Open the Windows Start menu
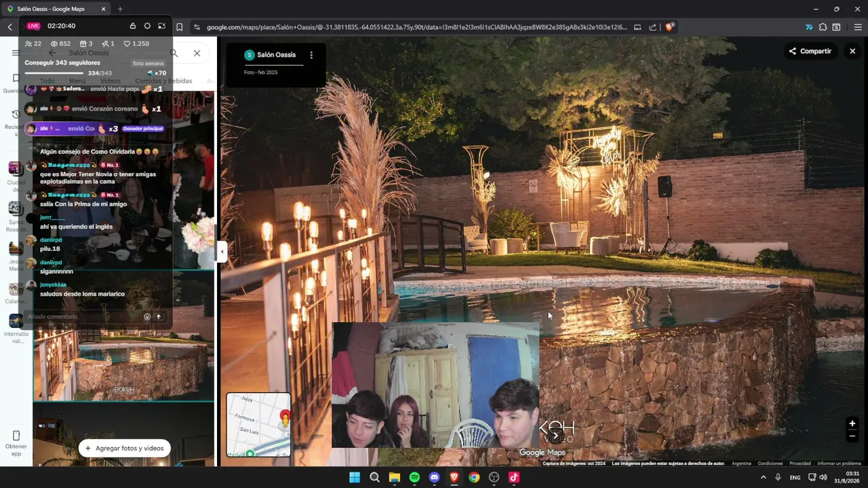The width and height of the screenshot is (868, 488). pyautogui.click(x=355, y=477)
